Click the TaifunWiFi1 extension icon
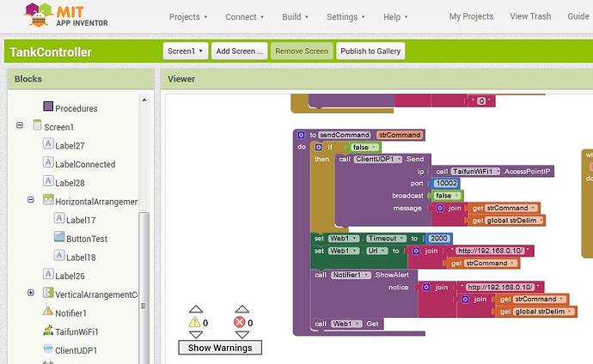 coord(48,330)
